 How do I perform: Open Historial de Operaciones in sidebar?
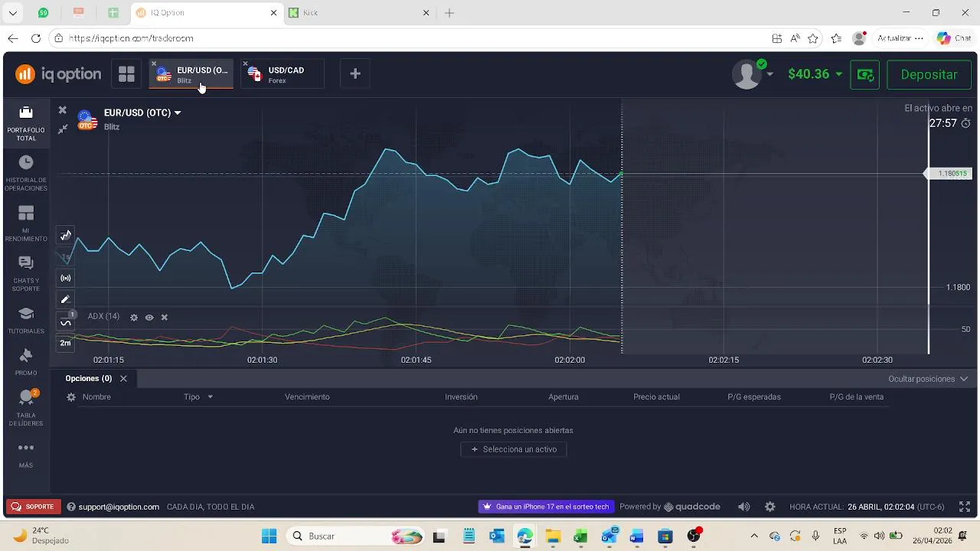point(26,173)
